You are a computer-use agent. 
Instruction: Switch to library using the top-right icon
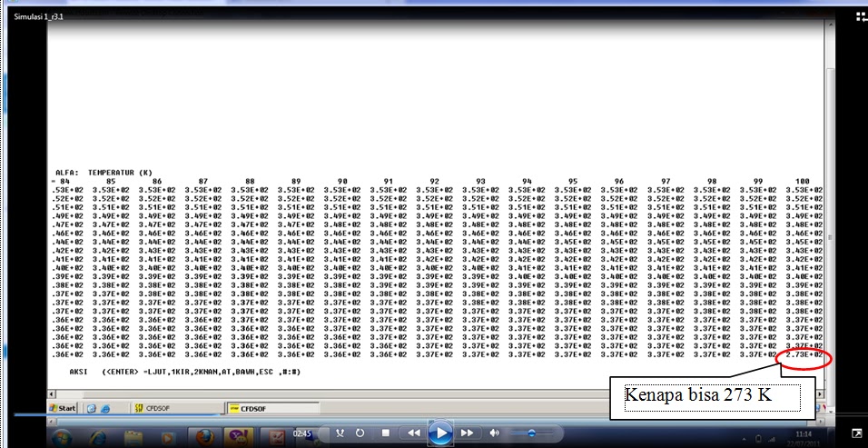862,17
